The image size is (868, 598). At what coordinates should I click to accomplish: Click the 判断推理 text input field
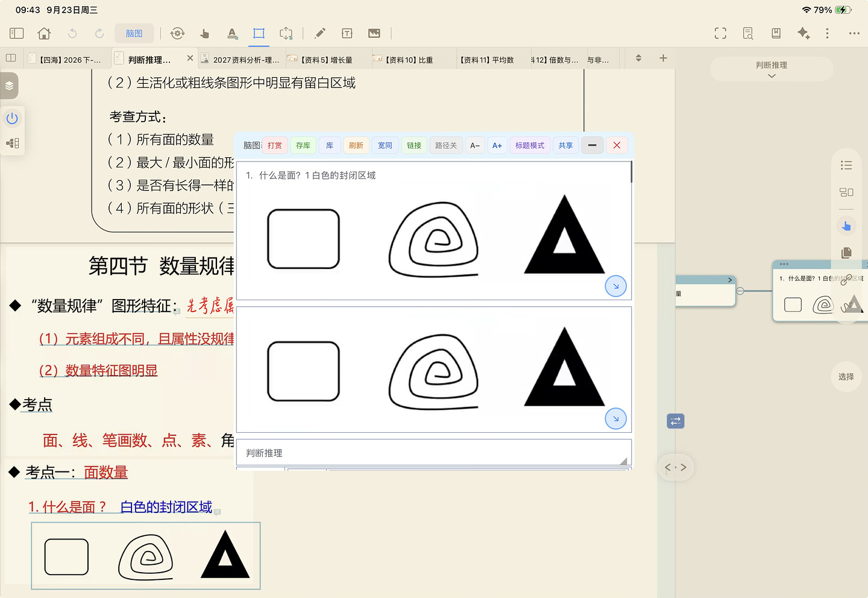pos(434,452)
